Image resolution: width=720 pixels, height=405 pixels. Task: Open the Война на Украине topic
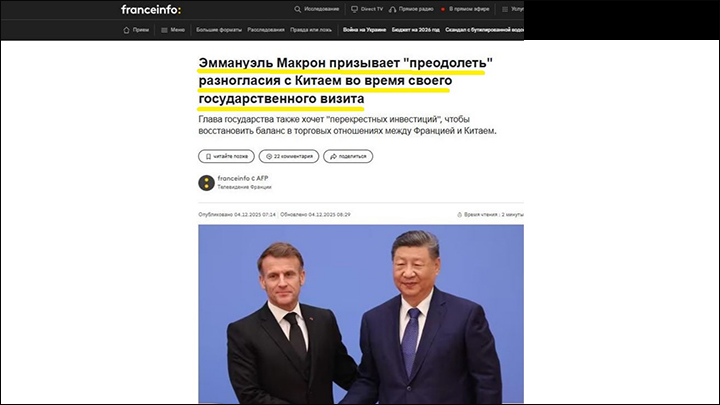364,30
